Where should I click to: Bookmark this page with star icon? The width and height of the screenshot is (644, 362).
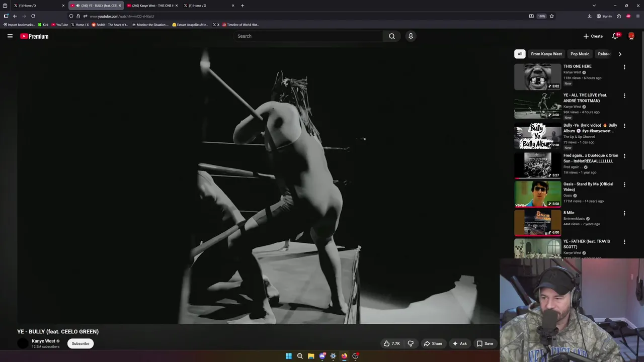[551, 16]
